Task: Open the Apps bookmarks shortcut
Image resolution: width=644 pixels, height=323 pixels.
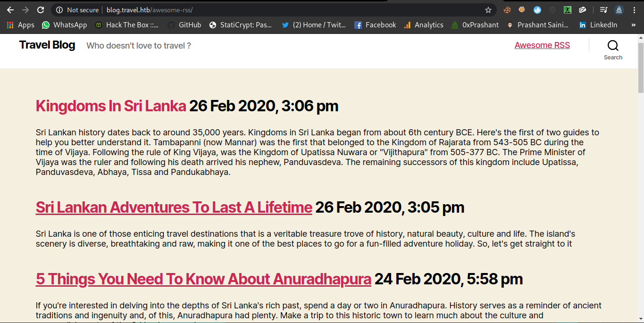Action: click(x=21, y=25)
